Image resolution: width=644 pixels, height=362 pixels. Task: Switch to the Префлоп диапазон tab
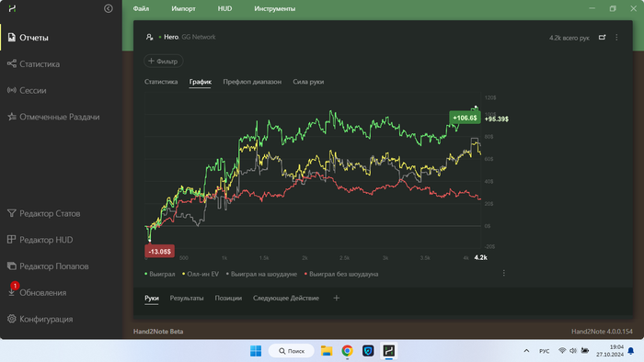point(252,82)
